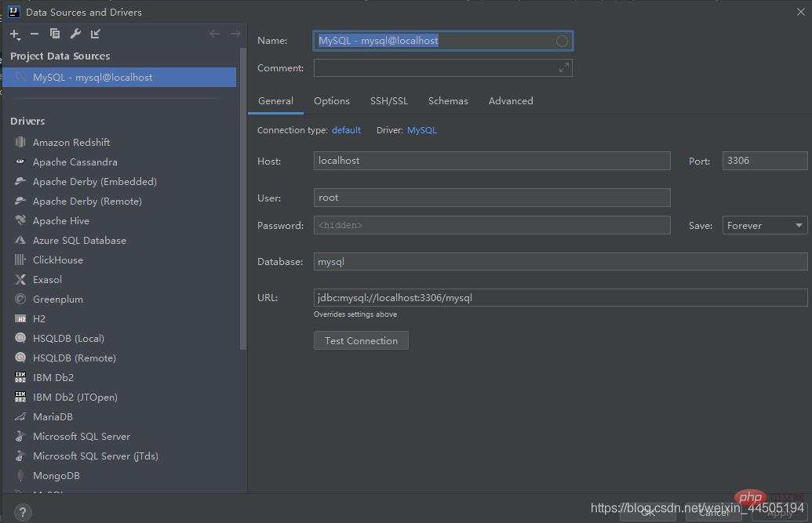
Task: Click the help question mark icon
Action: (23, 512)
